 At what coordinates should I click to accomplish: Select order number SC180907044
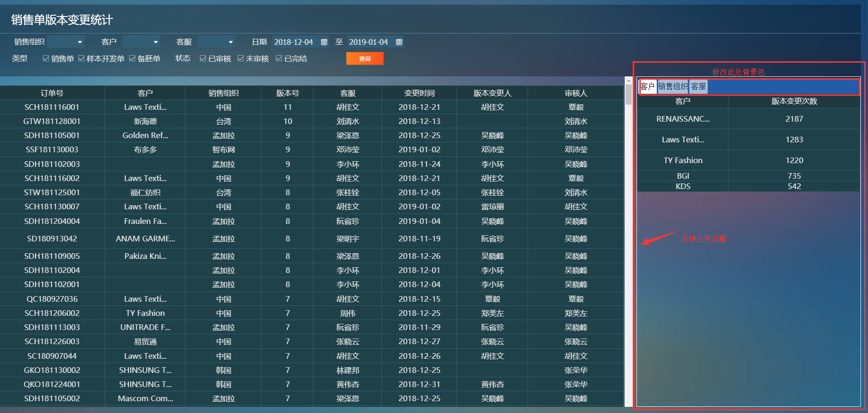[x=52, y=356]
